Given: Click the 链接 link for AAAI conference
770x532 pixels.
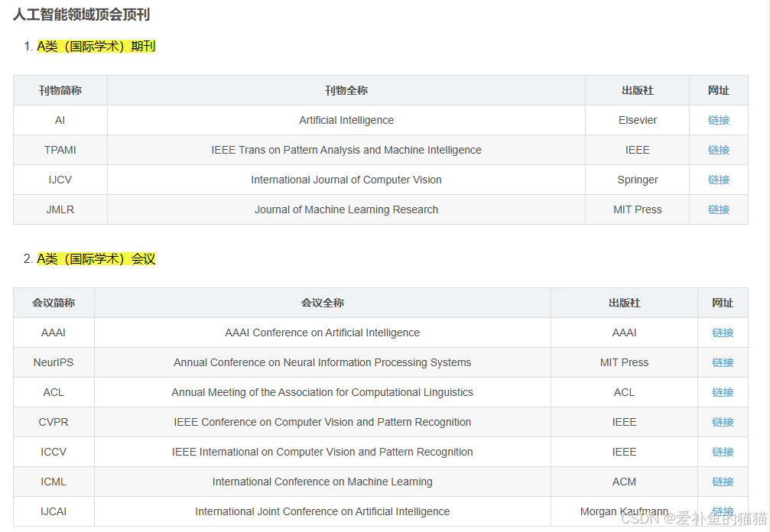Looking at the screenshot, I should coord(723,332).
